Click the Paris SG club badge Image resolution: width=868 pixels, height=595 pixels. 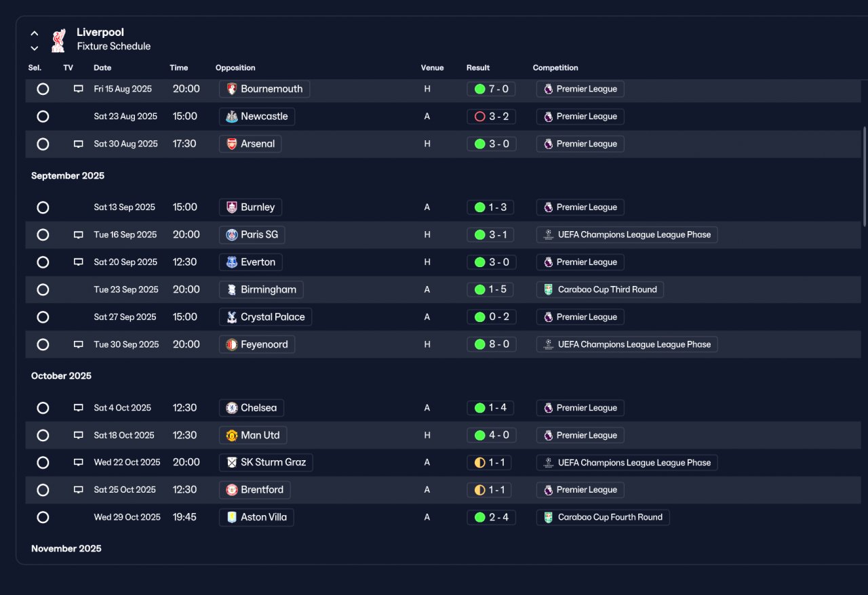coord(232,234)
